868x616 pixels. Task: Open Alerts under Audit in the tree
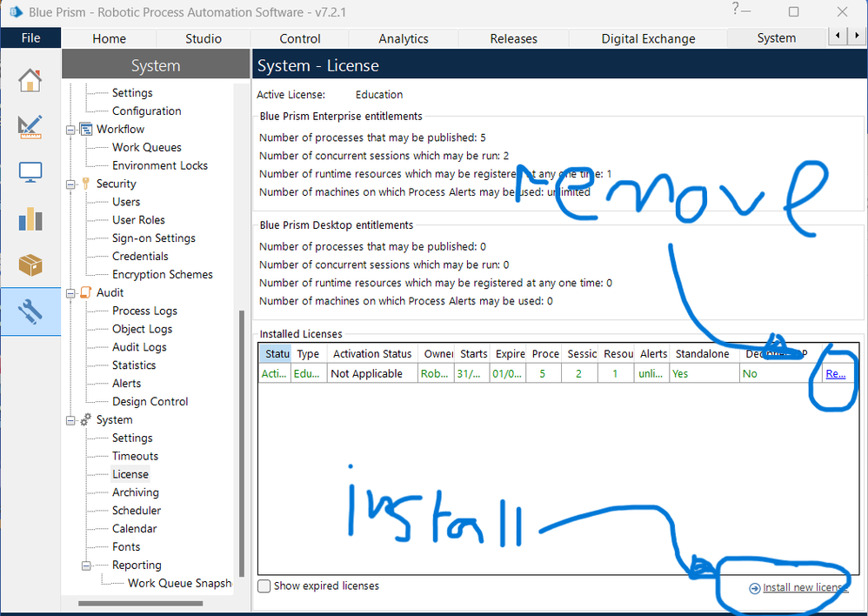[x=127, y=384]
